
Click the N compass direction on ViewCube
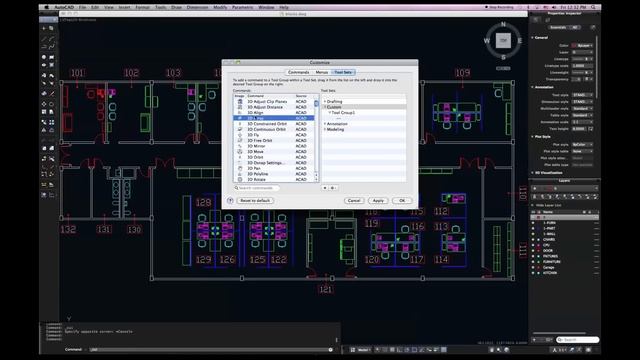point(503,24)
